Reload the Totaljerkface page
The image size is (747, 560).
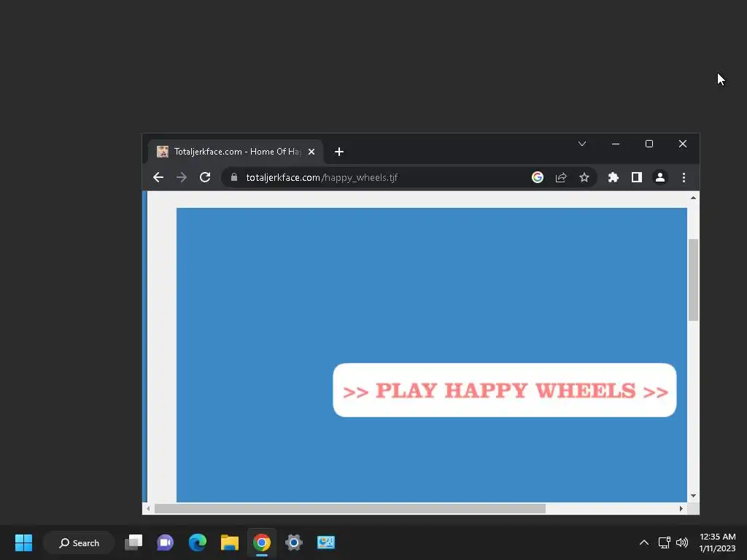205,178
